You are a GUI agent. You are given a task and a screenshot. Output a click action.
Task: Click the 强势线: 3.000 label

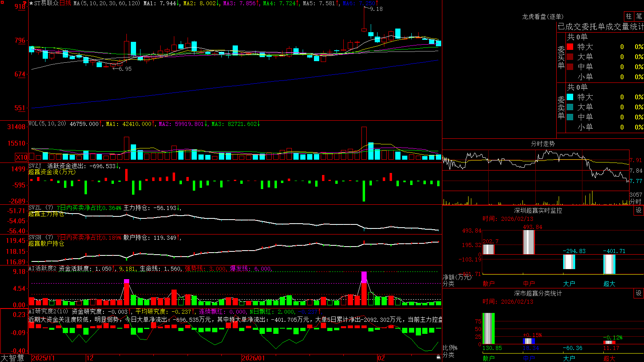206,268
